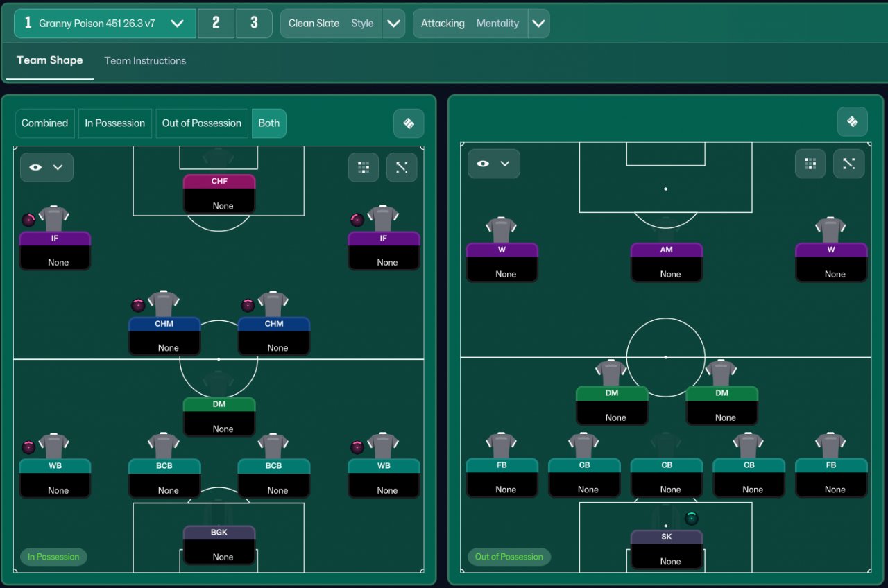The width and height of the screenshot is (888, 588).
Task: Toggle the eye visibility on Out of Possession pitch
Action: (483, 164)
